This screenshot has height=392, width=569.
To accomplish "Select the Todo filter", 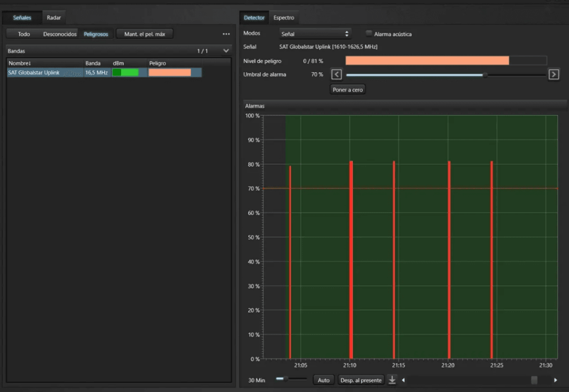I will 24,34.
